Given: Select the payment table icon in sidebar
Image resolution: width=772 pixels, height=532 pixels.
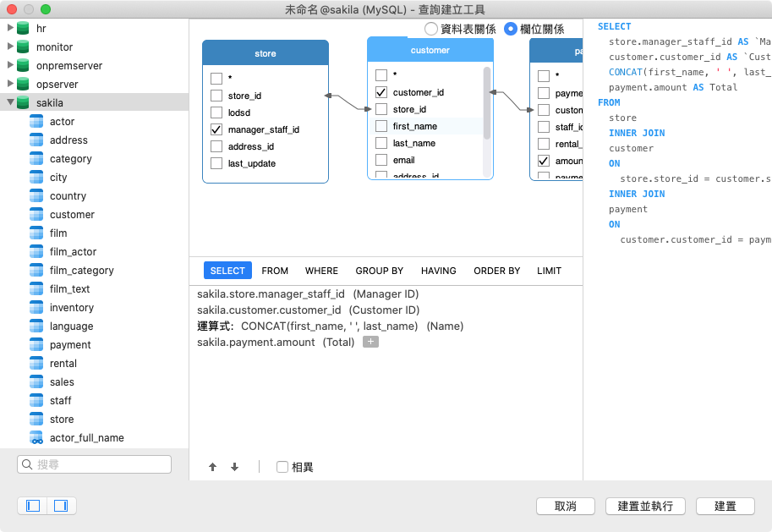Looking at the screenshot, I should pyautogui.click(x=36, y=344).
